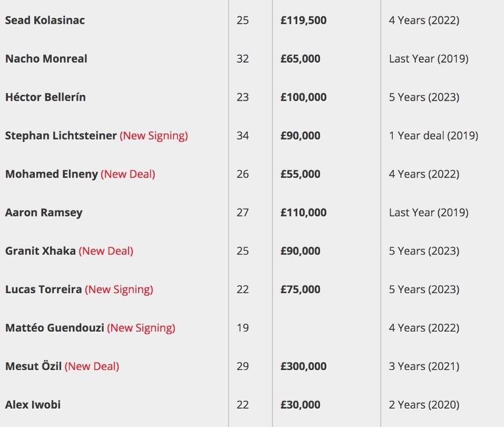The height and width of the screenshot is (427, 504).
Task: Click the Stephan Lichtsteiner player name
Action: pos(61,136)
